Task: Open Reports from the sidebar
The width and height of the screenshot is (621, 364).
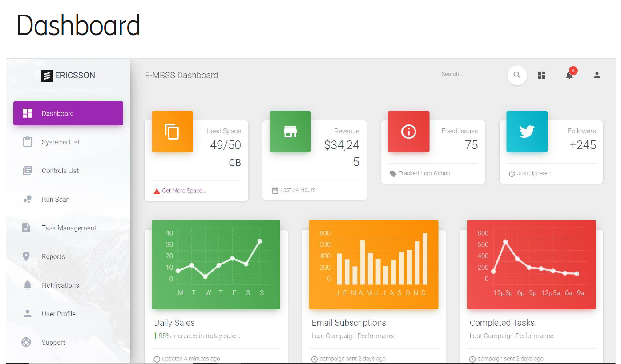Action: coord(53,256)
